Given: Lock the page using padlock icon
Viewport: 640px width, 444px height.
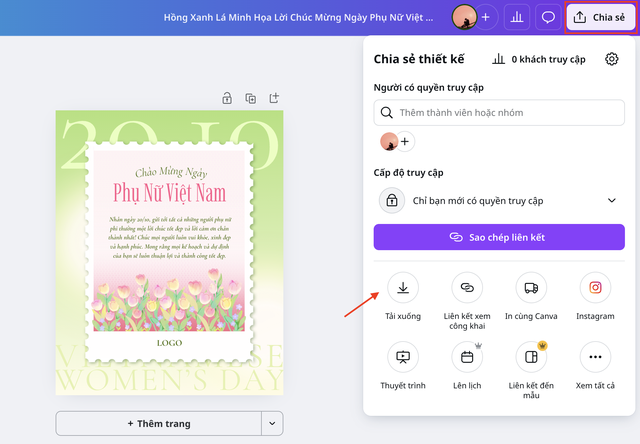Looking at the screenshot, I should point(227,98).
